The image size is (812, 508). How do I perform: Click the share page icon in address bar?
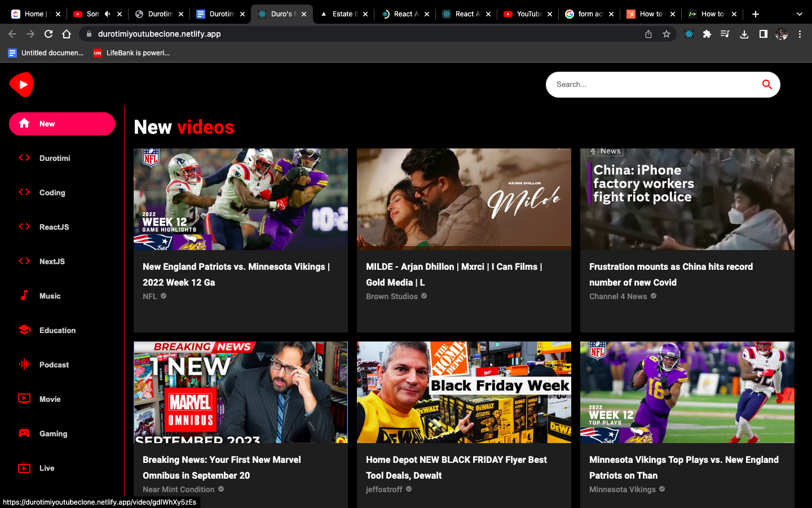point(648,34)
